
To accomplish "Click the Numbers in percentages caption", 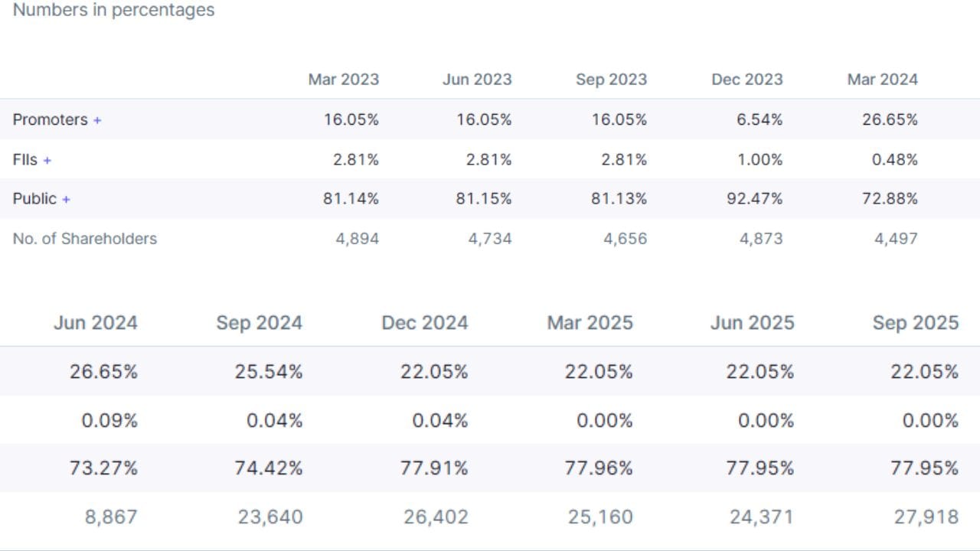I will [x=113, y=11].
